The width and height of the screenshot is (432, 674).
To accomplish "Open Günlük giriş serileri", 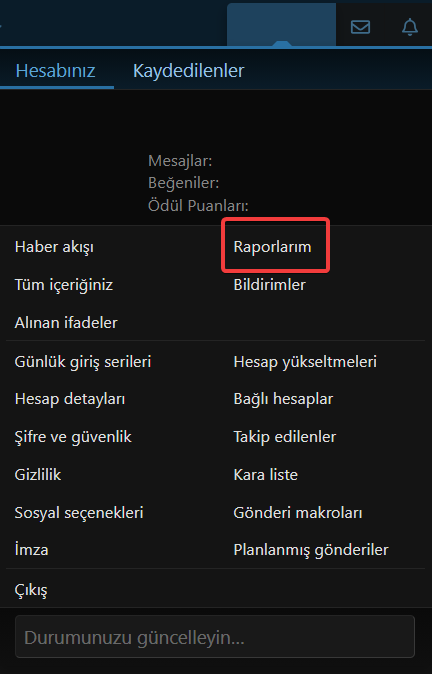I will pos(83,362).
